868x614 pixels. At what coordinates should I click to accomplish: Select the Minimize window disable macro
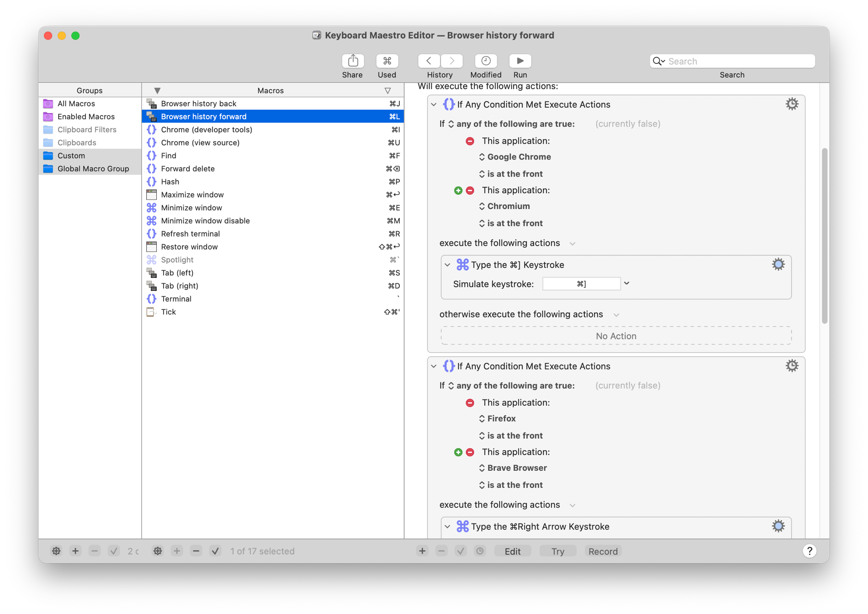pos(273,221)
